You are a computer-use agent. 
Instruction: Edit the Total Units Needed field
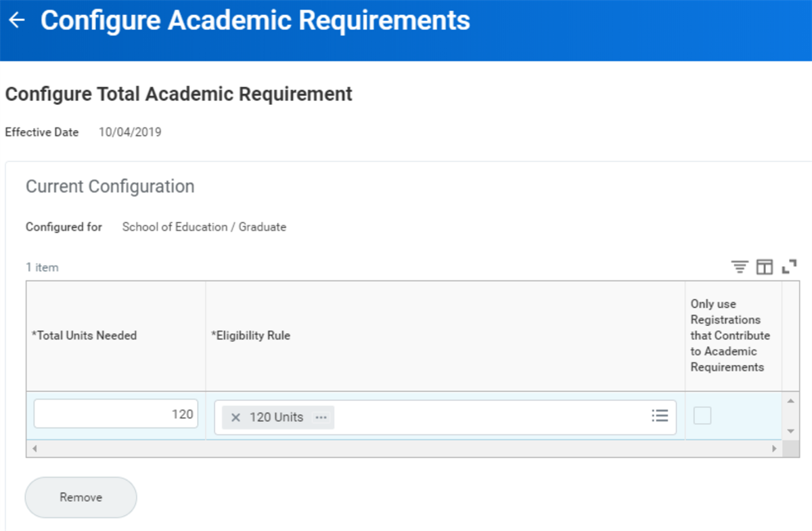(x=116, y=414)
